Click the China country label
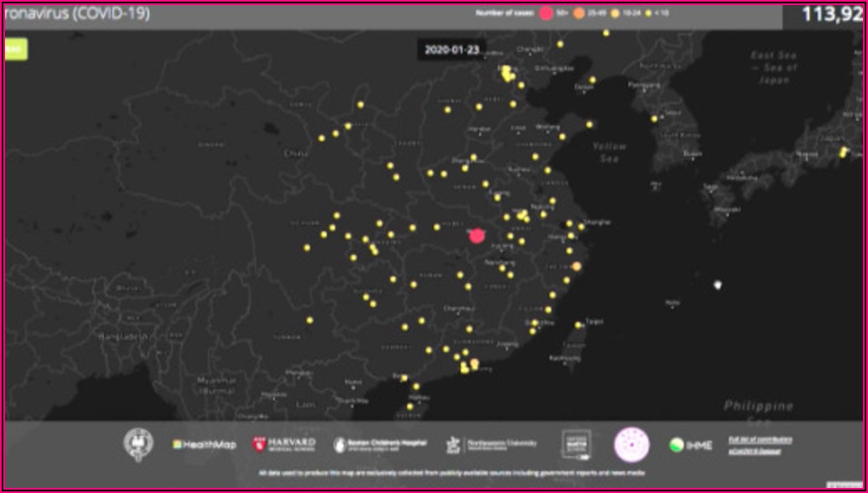This screenshot has height=493, width=868. pyautogui.click(x=295, y=153)
